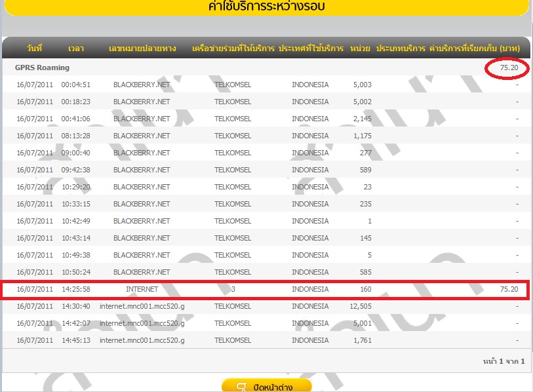
Task: Click BLACKBERRY.NET in the 00:04:51 row
Action: click(x=142, y=85)
